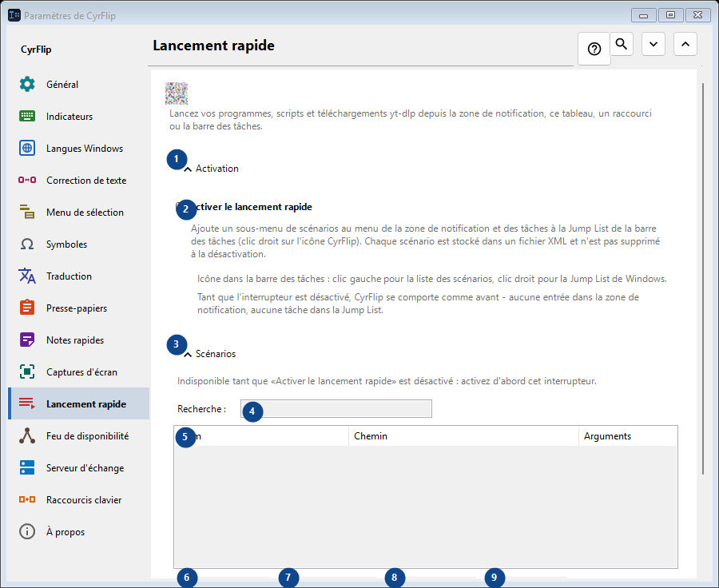Image resolution: width=719 pixels, height=588 pixels.
Task: Go to the Captures d'écran section
Action: (78, 372)
